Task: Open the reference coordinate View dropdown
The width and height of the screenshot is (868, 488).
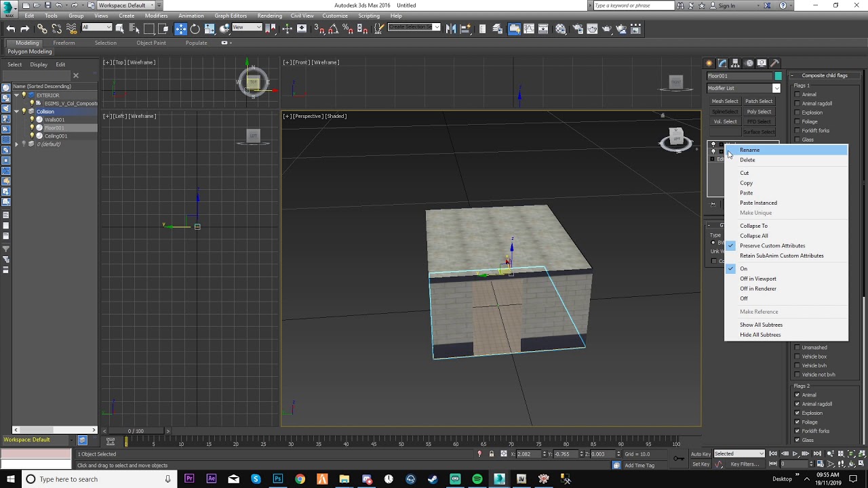Action: 247,28
